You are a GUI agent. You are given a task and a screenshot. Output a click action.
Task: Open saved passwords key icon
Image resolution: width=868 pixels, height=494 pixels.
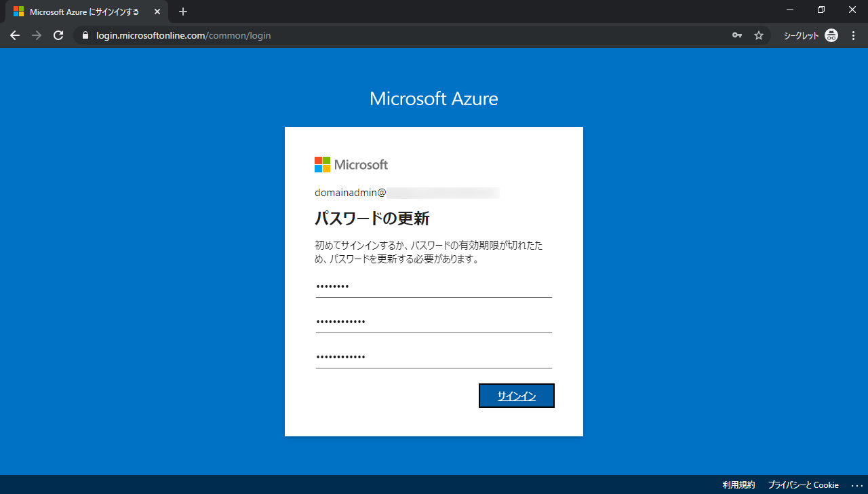(737, 35)
